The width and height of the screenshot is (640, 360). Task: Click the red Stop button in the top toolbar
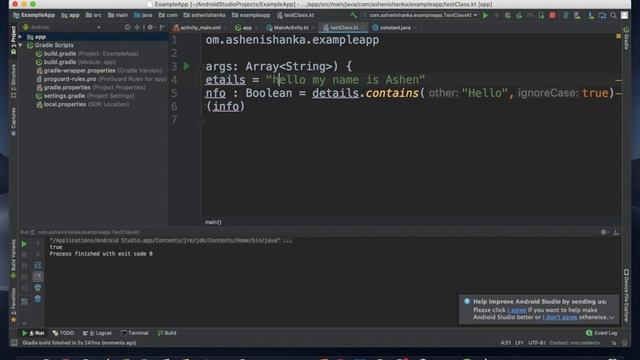pos(552,16)
